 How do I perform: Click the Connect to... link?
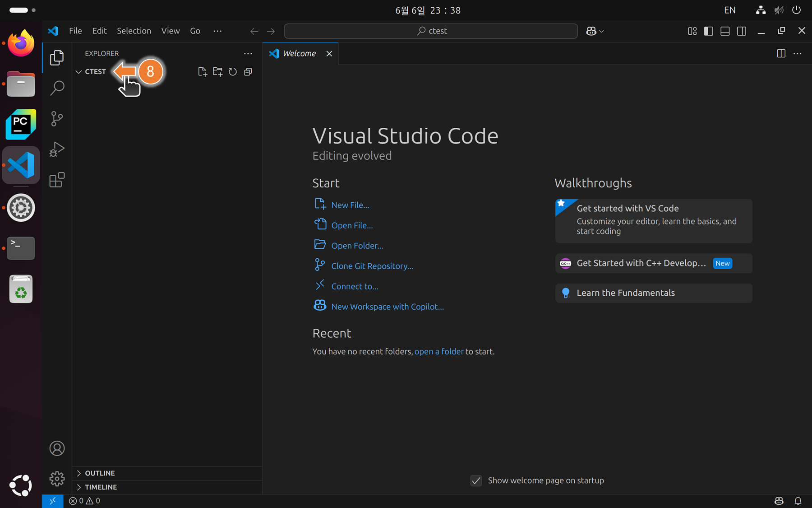(x=355, y=286)
